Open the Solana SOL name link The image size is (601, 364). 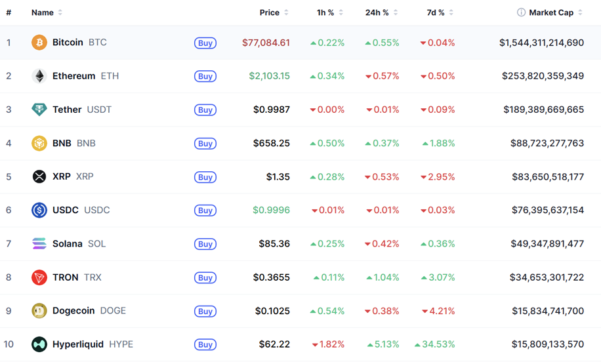[79, 244]
